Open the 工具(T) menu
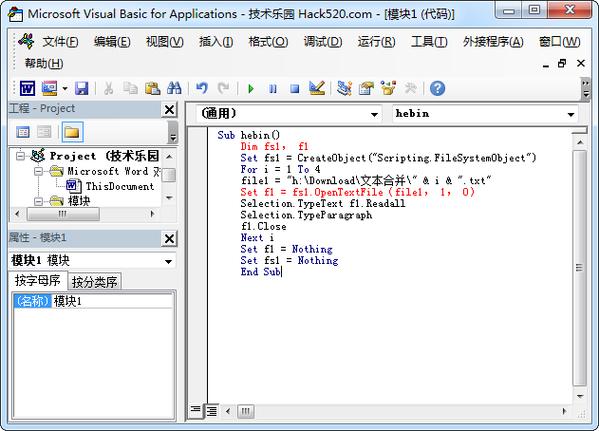The image size is (599, 431). (x=429, y=41)
